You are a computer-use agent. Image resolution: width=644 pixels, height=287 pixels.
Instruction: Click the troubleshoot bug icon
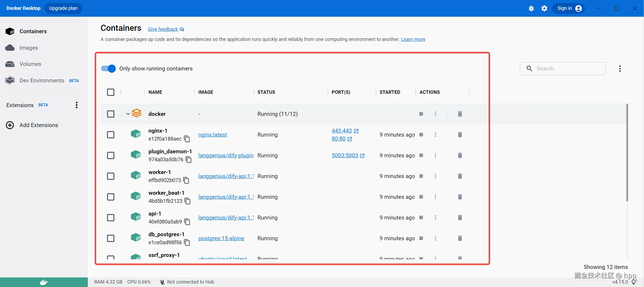click(531, 9)
